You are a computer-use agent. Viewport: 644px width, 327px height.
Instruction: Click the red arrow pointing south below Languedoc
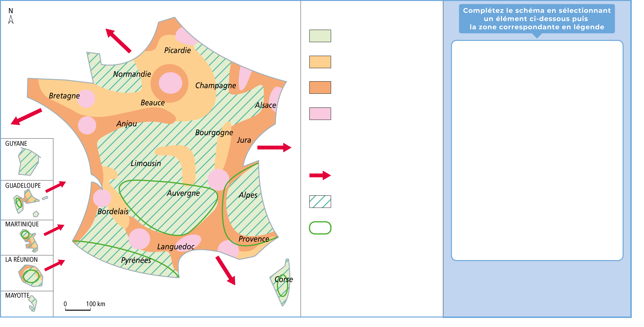coord(226,270)
